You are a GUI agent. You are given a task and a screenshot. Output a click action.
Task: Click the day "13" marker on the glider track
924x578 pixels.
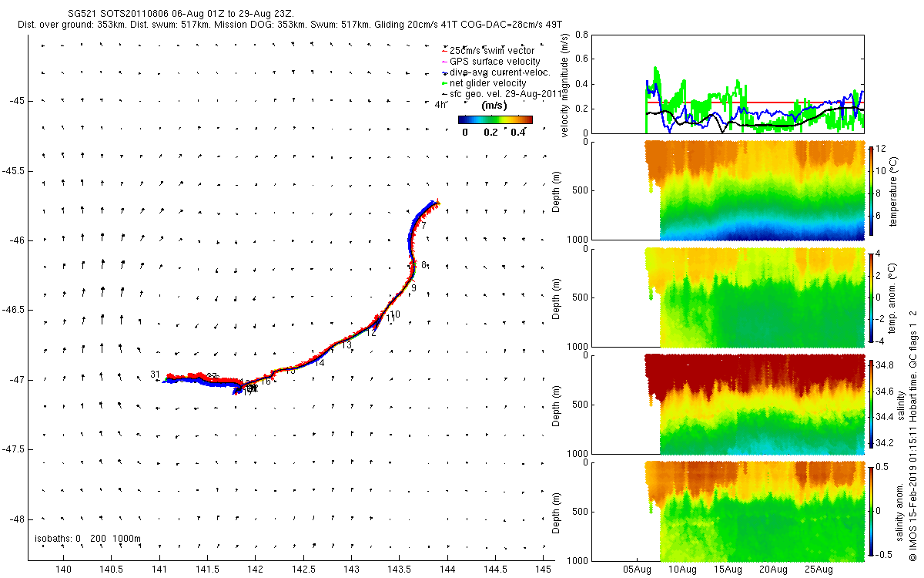(346, 346)
